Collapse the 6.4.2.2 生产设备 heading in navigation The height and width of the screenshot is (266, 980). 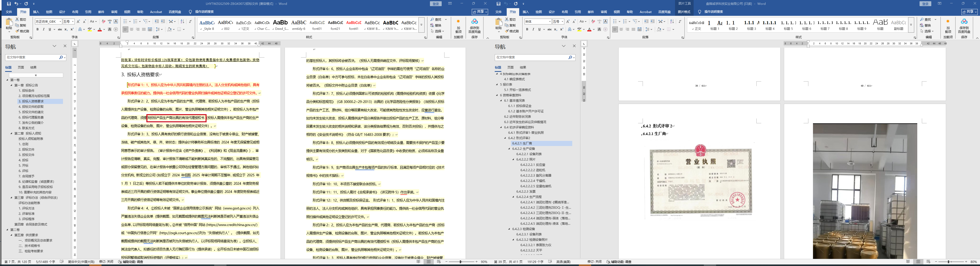coord(510,149)
